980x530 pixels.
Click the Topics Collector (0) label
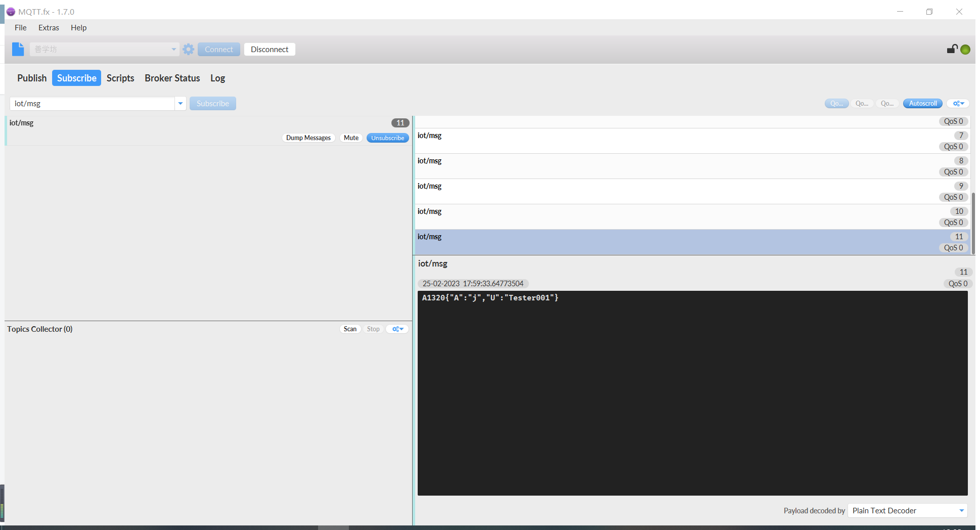tap(40, 329)
